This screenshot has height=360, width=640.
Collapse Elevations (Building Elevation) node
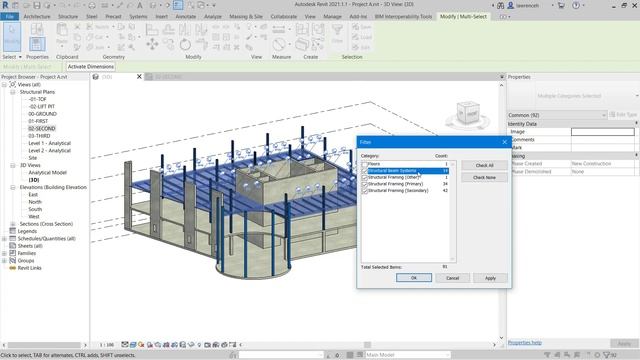coord(13,187)
